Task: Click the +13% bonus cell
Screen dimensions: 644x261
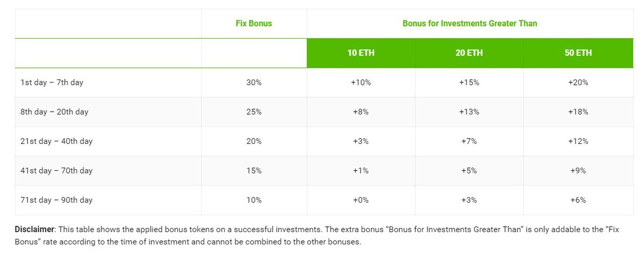Action: click(469, 112)
